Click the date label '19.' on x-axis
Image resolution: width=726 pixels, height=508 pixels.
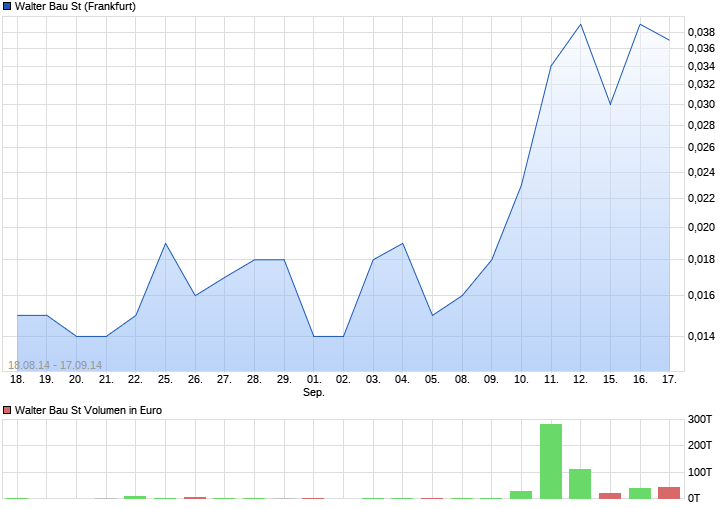46,379
